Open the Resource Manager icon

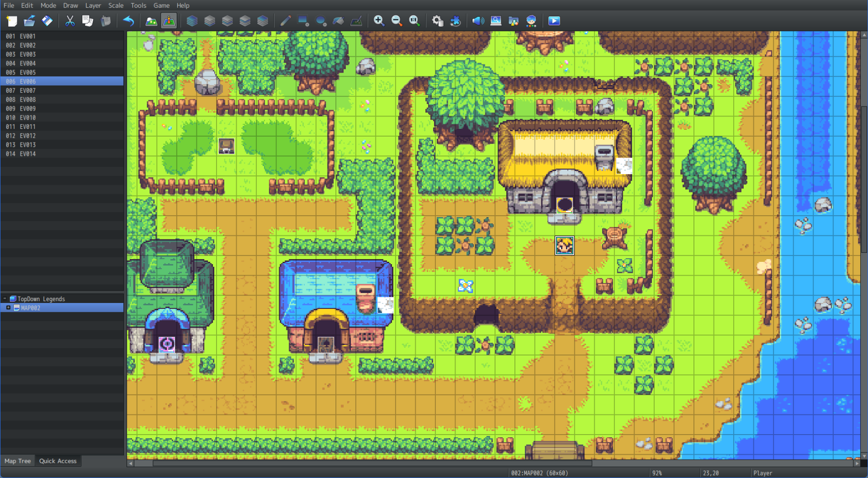pos(513,21)
